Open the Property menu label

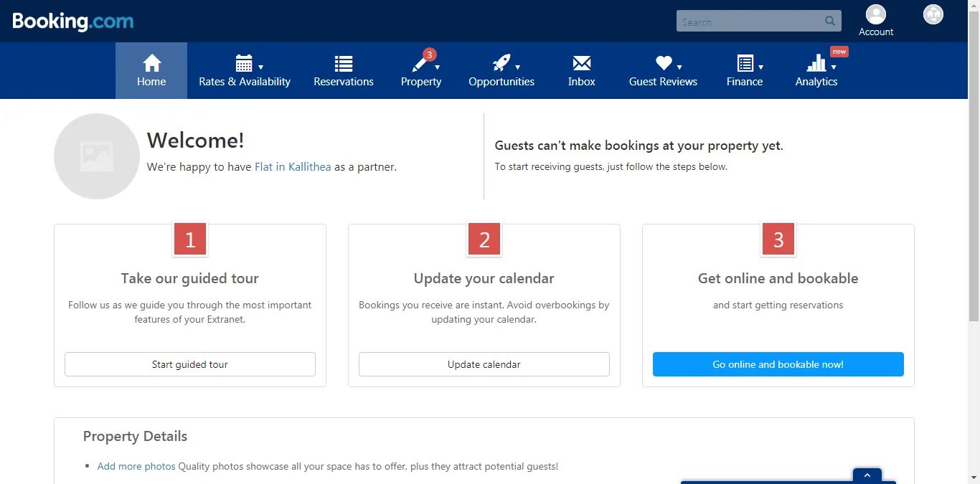421,82
